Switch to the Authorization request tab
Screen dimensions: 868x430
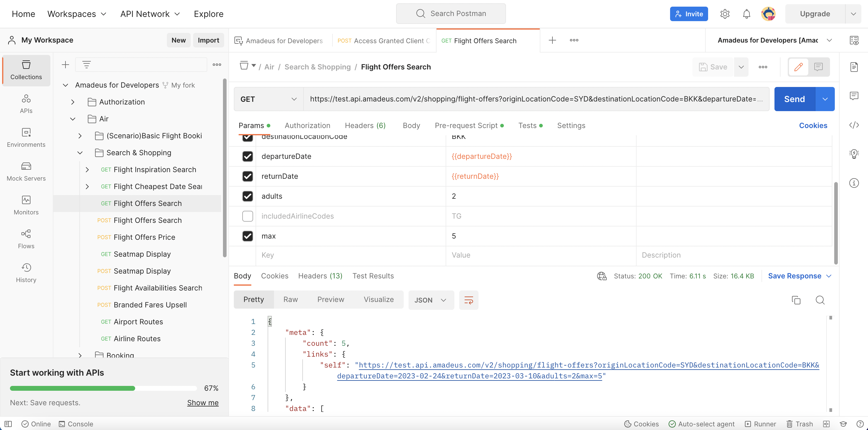click(x=307, y=125)
